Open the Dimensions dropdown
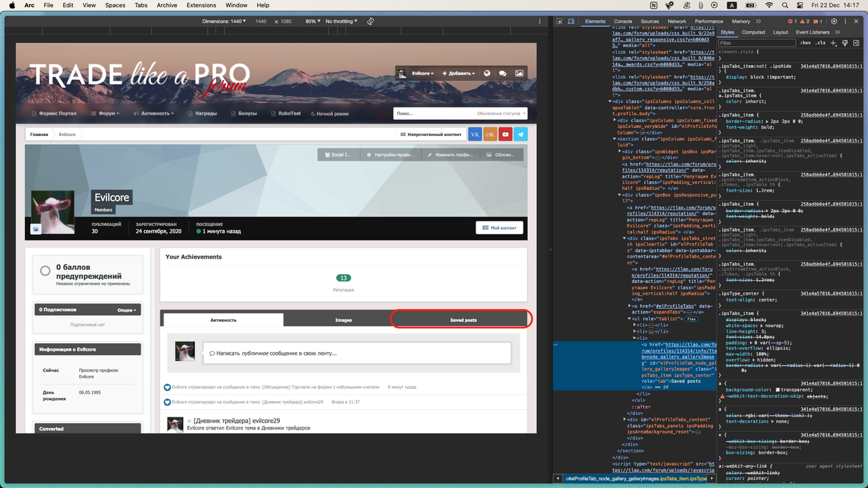The width and height of the screenshot is (868, 488). click(x=224, y=22)
